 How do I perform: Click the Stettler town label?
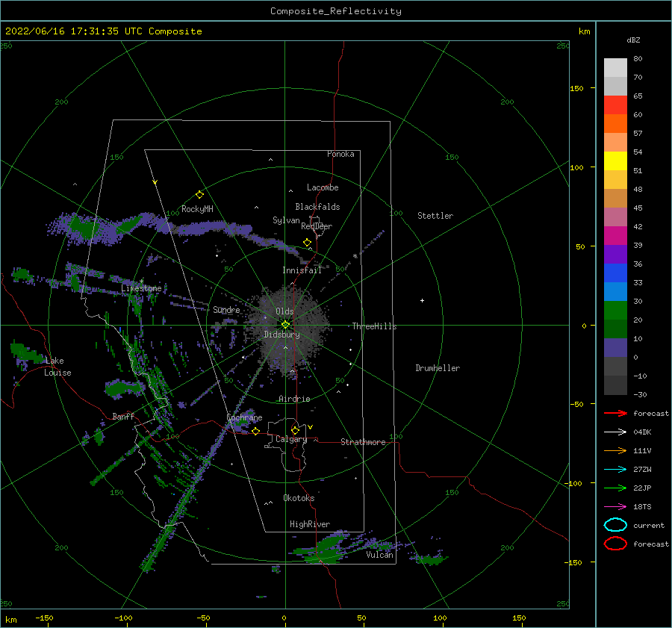(x=435, y=216)
